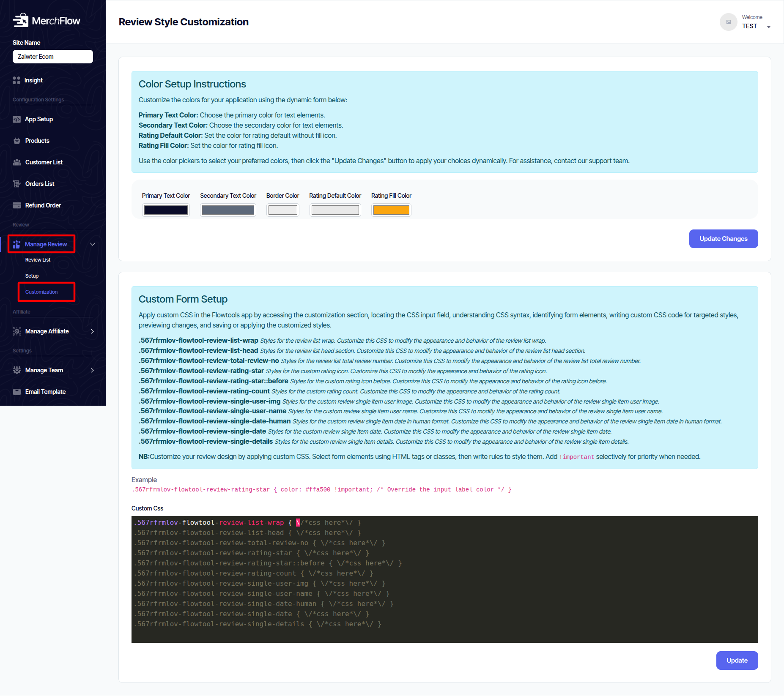
Task: Click the Products basket icon
Action: [x=17, y=141]
